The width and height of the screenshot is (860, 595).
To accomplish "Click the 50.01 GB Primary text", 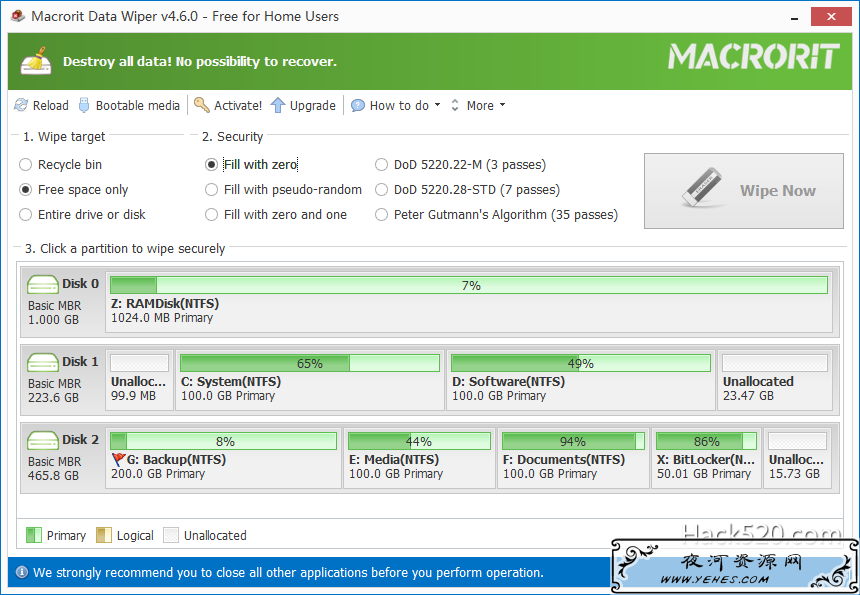I will tap(704, 474).
